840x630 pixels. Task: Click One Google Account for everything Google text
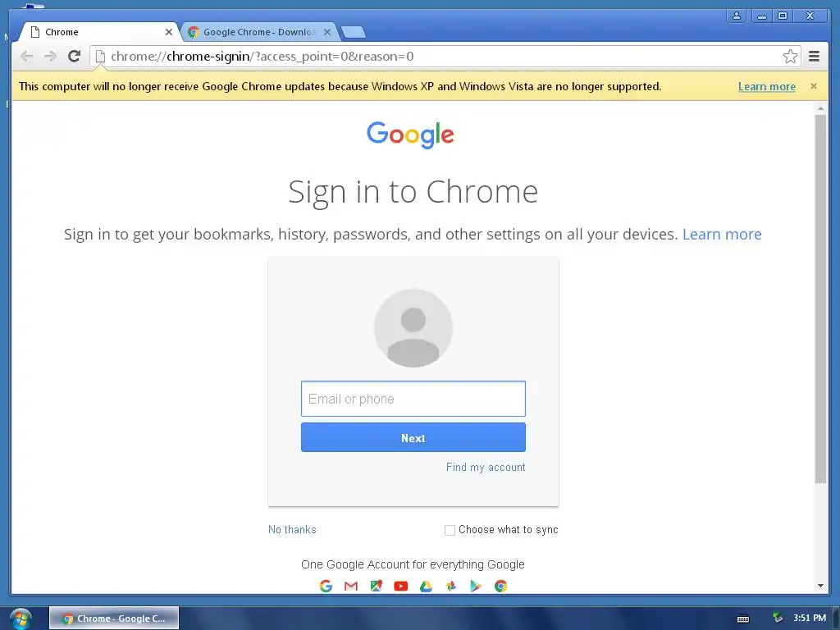click(x=413, y=564)
